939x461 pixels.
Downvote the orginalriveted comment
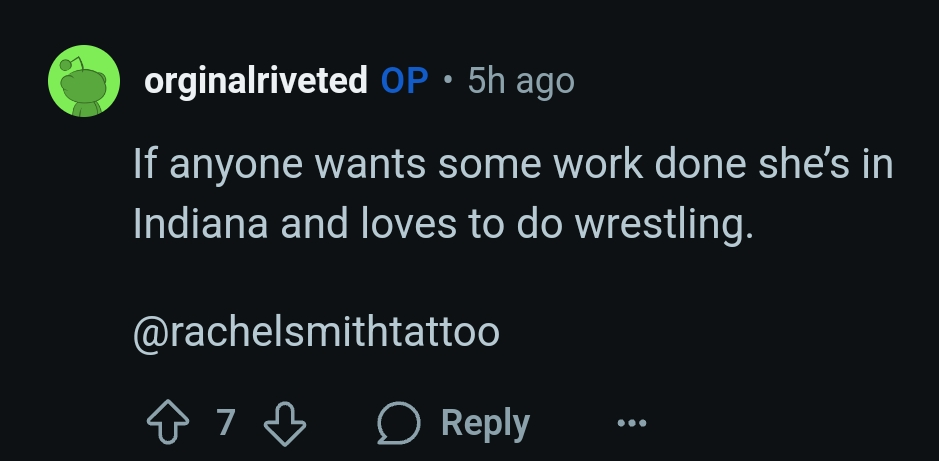coord(283,424)
